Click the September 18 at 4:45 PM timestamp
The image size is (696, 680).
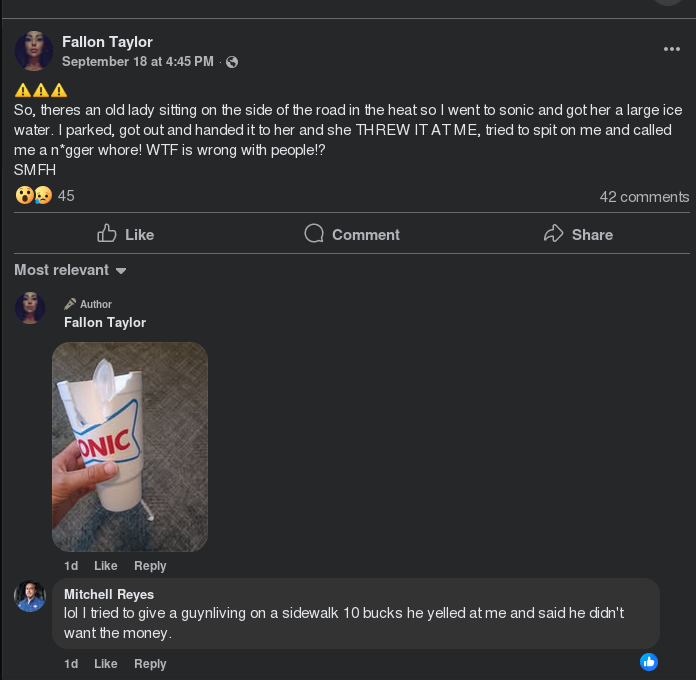(x=138, y=62)
